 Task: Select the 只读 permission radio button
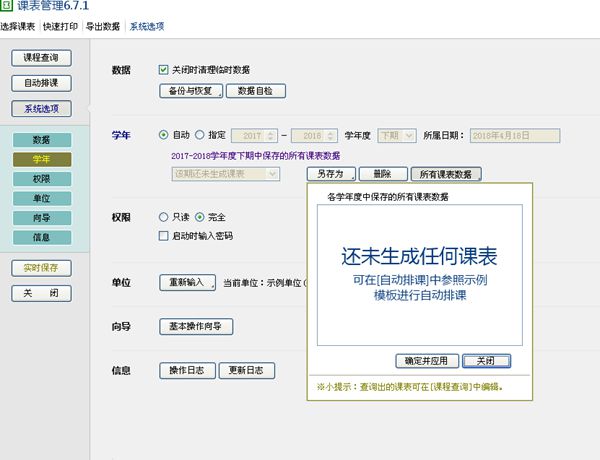click(x=164, y=217)
